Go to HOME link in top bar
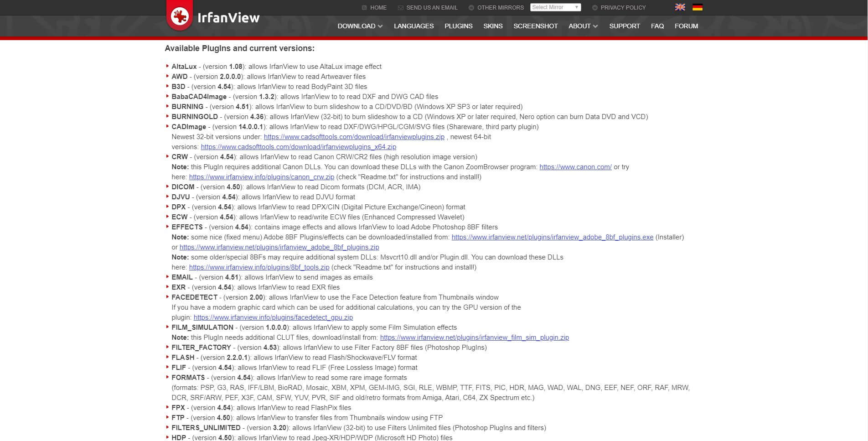Screen dimensions: 868x441 pyautogui.click(x=378, y=8)
